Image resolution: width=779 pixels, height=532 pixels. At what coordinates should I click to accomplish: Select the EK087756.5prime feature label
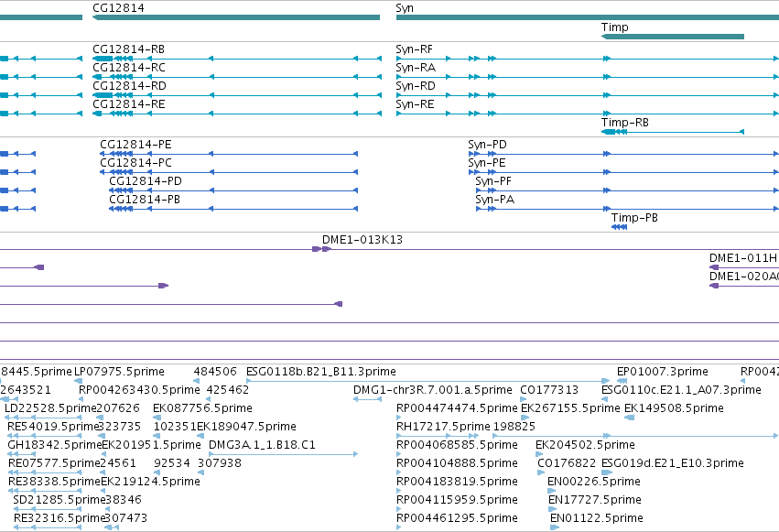tap(202, 408)
